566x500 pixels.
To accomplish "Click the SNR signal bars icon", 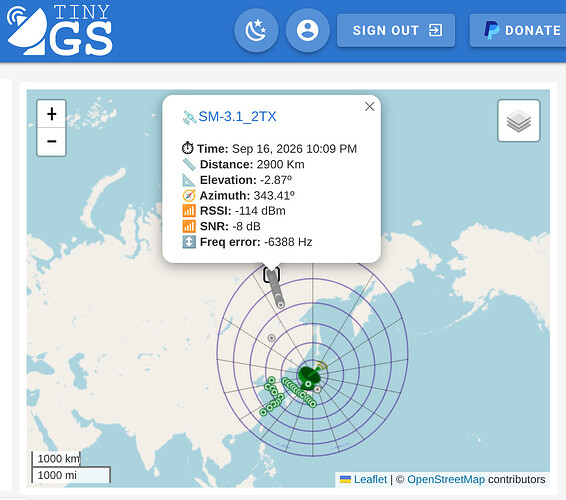I will (189, 226).
